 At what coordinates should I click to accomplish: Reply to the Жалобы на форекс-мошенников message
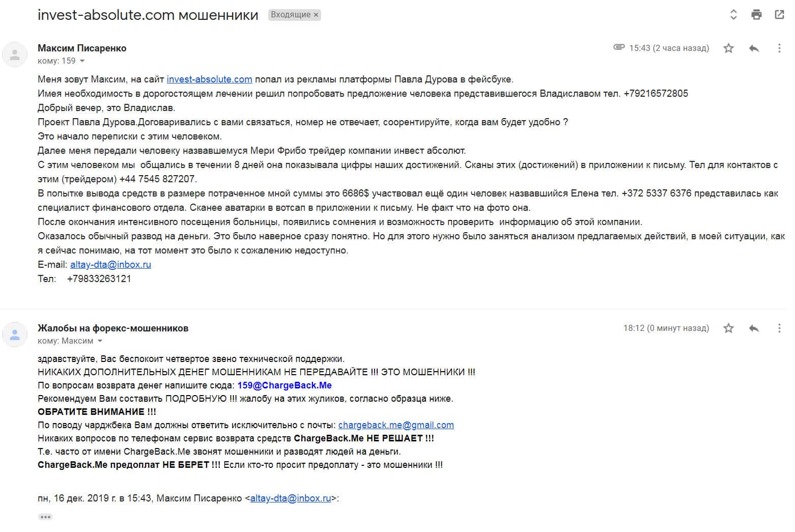754,328
